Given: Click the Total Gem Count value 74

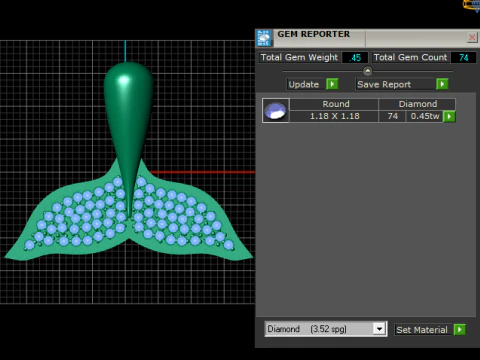Looking at the screenshot, I should [x=463, y=58].
